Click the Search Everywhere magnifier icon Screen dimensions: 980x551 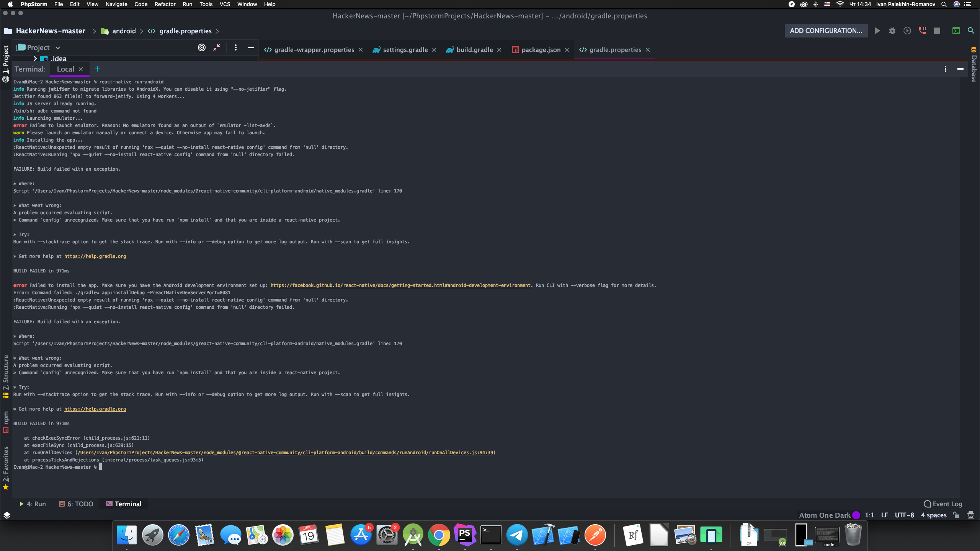[971, 31]
